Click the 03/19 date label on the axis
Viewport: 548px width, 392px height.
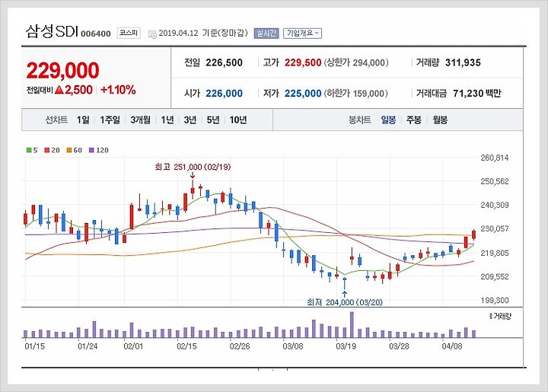(x=346, y=346)
